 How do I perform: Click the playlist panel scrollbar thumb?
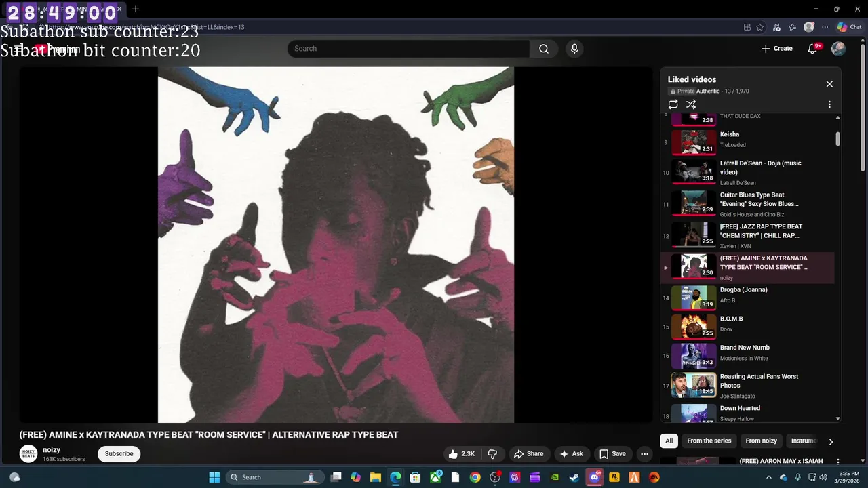pos(837,138)
